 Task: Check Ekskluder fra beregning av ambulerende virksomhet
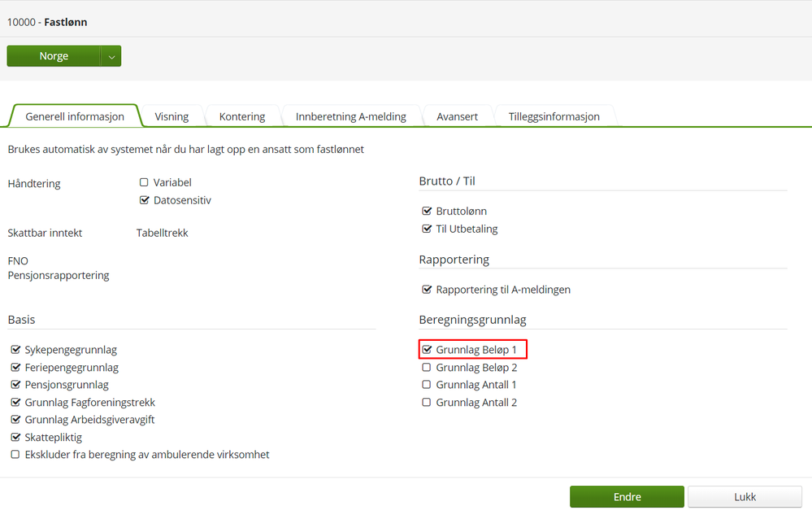(15, 455)
